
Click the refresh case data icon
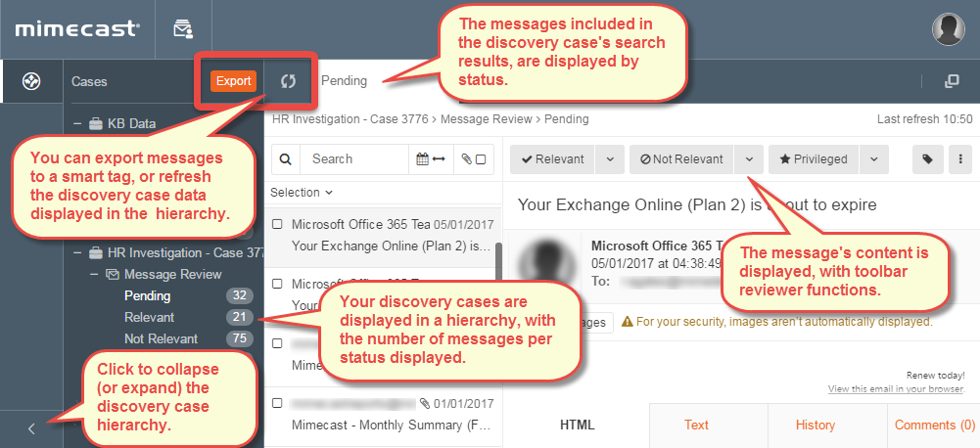pyautogui.click(x=288, y=81)
